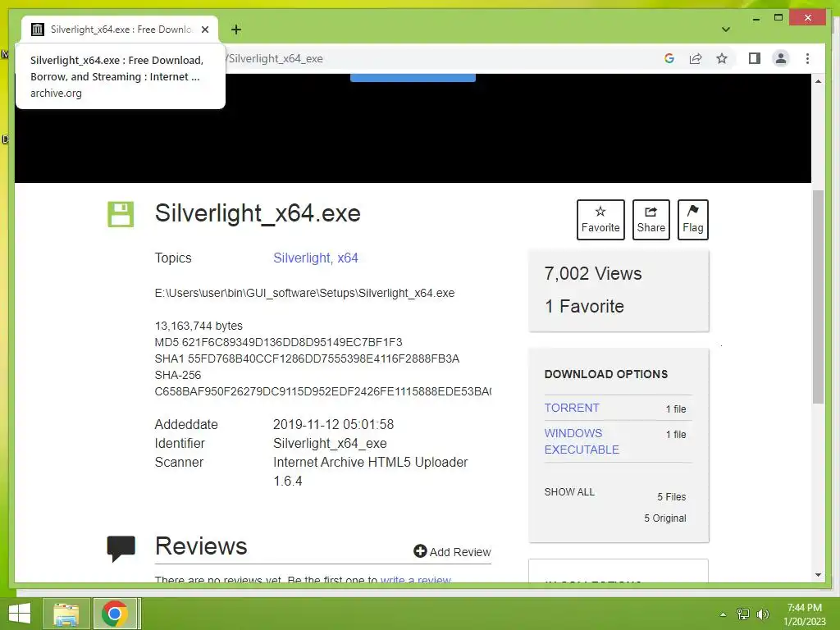Click the 1 Favorite count text
This screenshot has width=840, height=630.
point(584,307)
